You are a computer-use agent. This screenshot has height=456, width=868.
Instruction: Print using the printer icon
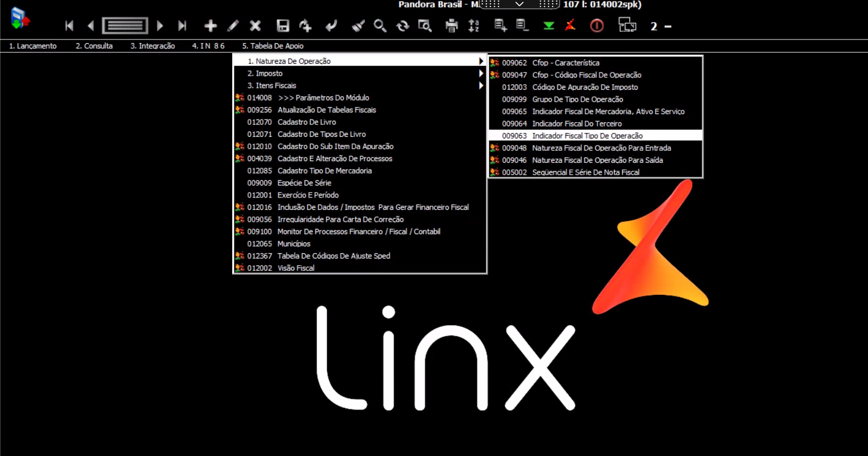451,25
